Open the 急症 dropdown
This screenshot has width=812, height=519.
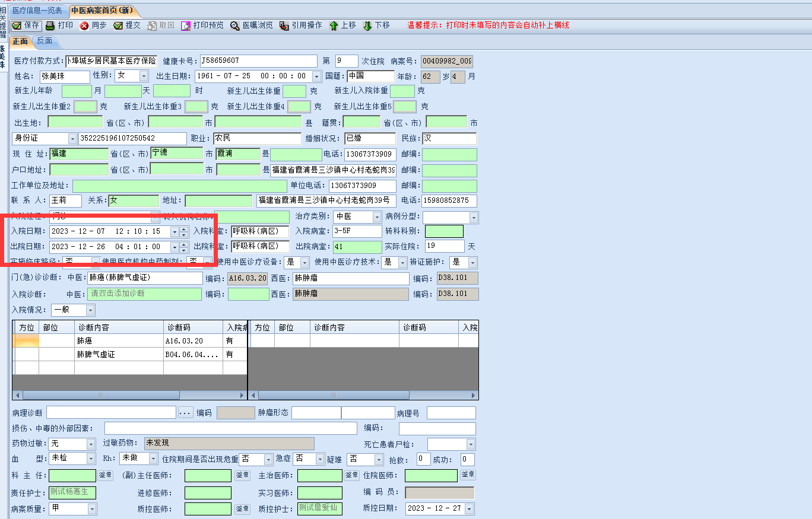[x=321, y=459]
